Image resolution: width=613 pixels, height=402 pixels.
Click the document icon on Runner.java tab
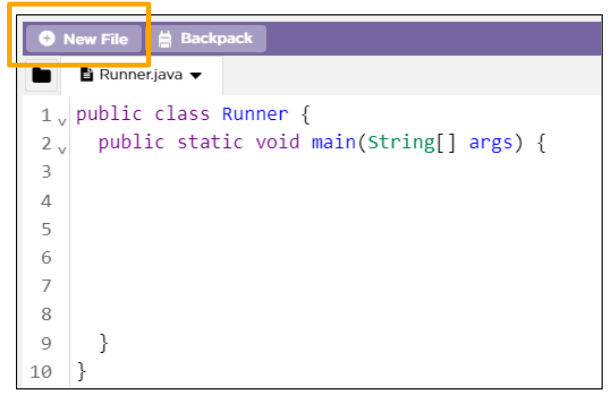(86, 75)
